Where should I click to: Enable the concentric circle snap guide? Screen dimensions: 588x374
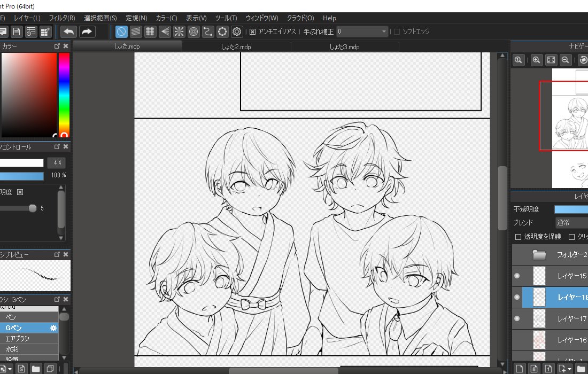194,32
